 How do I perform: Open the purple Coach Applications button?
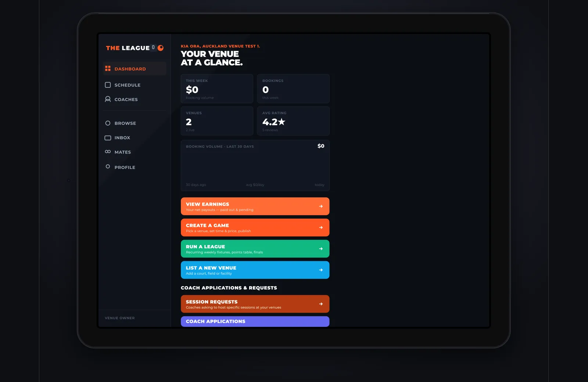click(255, 321)
